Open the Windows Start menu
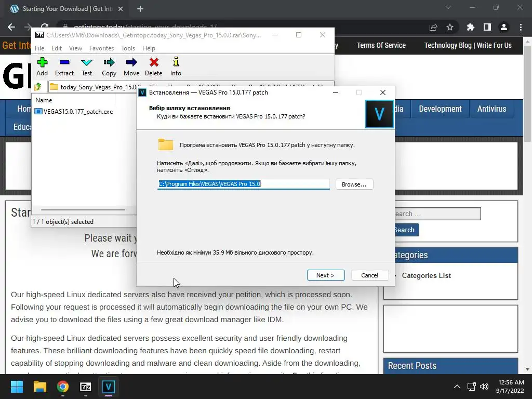This screenshot has height=399, width=532. [17, 387]
